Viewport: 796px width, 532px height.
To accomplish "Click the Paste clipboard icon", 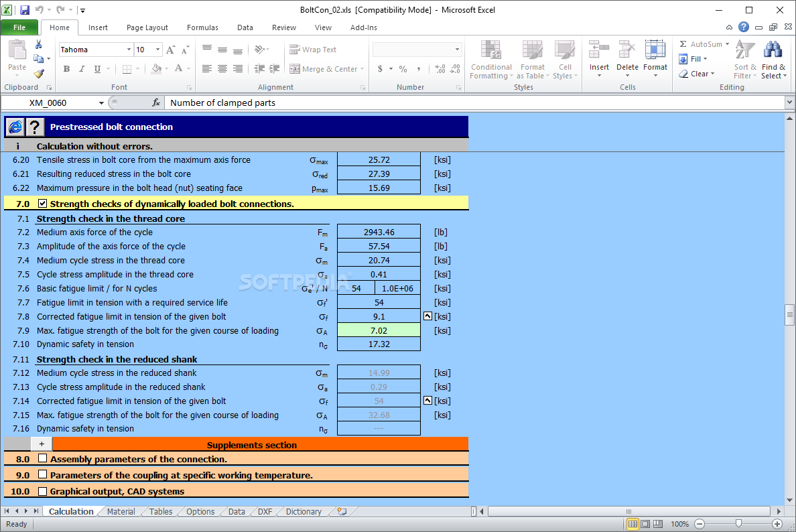I will pyautogui.click(x=17, y=51).
